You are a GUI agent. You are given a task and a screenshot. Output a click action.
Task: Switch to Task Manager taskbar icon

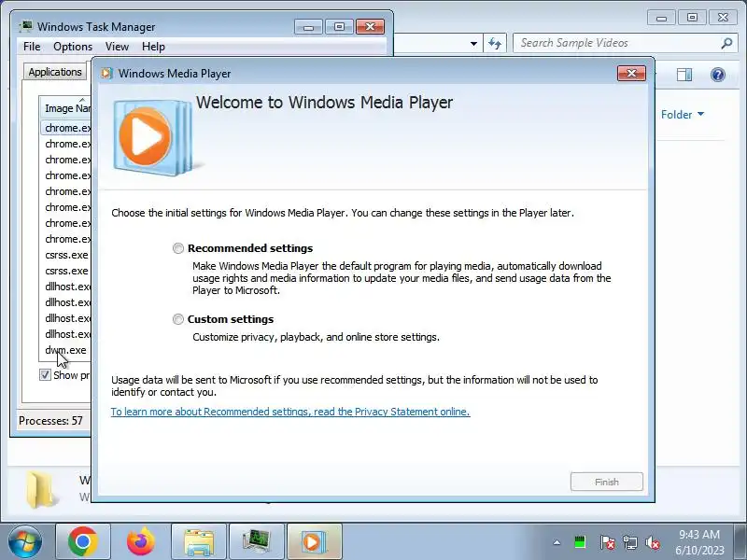tap(256, 542)
